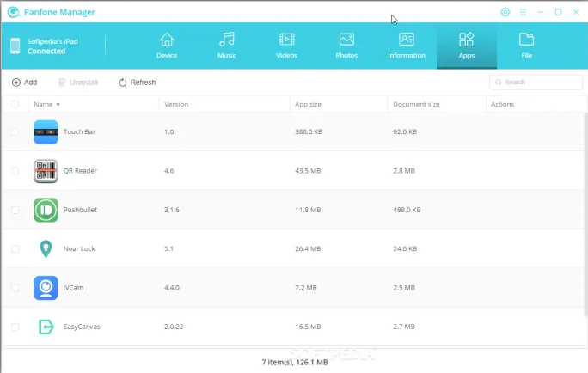Click the Version column header

point(176,104)
